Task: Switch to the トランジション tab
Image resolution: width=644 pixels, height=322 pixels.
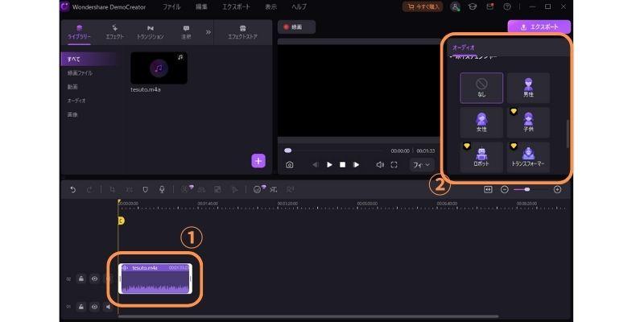Action: [151, 32]
